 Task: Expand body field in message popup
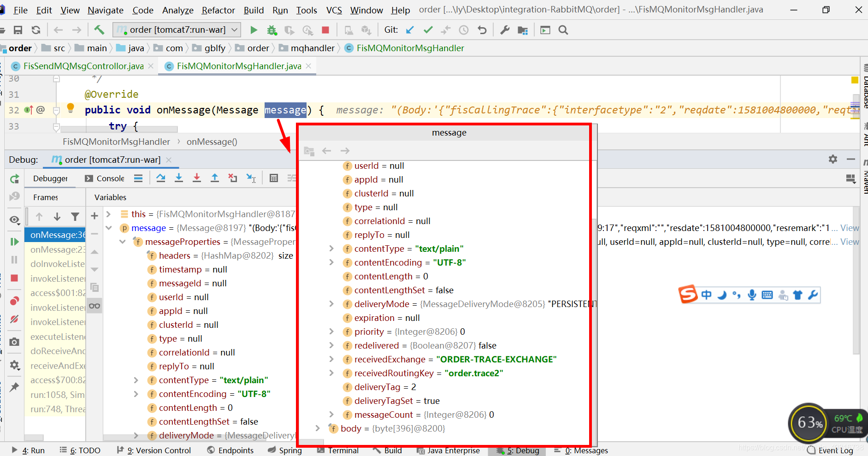(318, 428)
